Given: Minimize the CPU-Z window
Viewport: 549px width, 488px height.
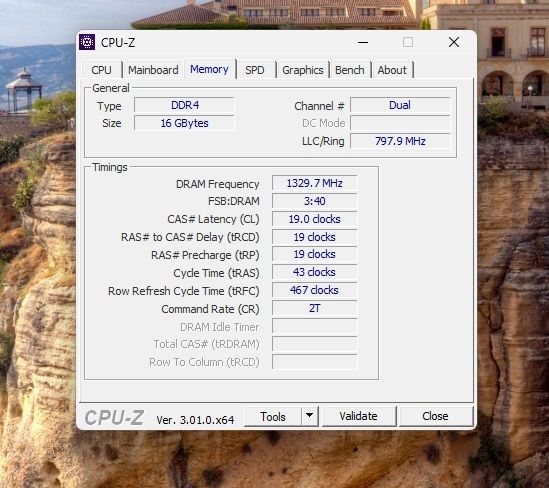Looking at the screenshot, I should tap(363, 42).
